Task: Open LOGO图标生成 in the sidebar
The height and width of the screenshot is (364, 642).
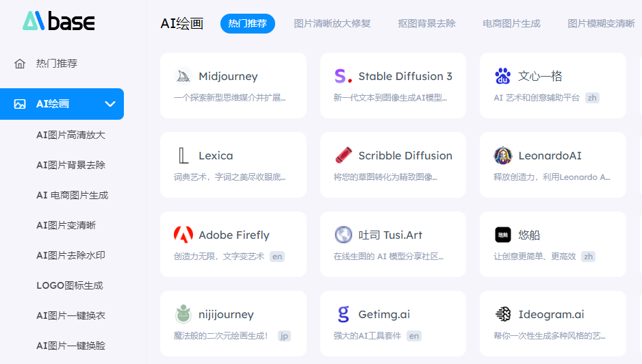Action: [x=70, y=285]
